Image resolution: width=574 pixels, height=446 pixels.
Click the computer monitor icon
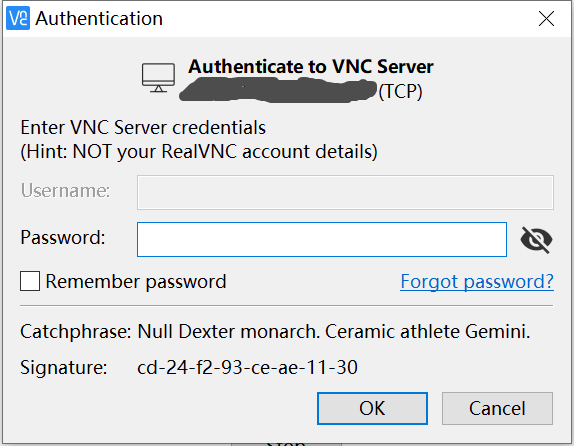pyautogui.click(x=158, y=78)
